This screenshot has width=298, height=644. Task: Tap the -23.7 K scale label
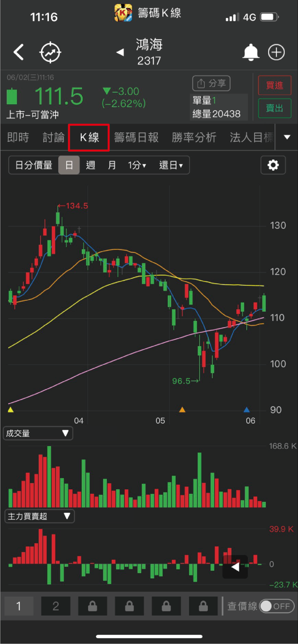click(x=284, y=584)
